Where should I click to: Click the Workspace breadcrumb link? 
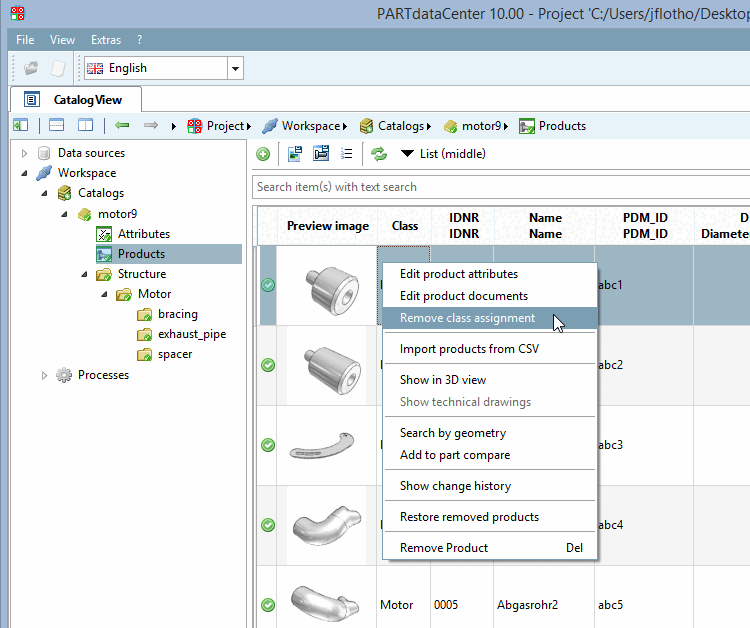(310, 126)
